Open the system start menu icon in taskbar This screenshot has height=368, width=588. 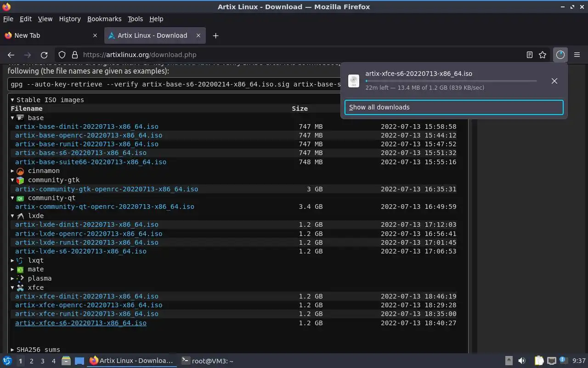[7, 361]
